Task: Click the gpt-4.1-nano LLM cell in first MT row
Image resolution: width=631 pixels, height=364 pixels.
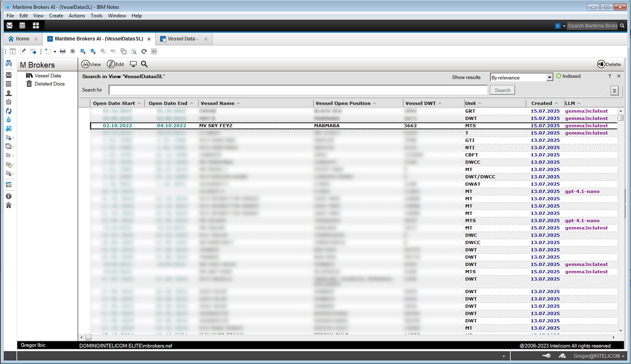Action: (x=582, y=192)
